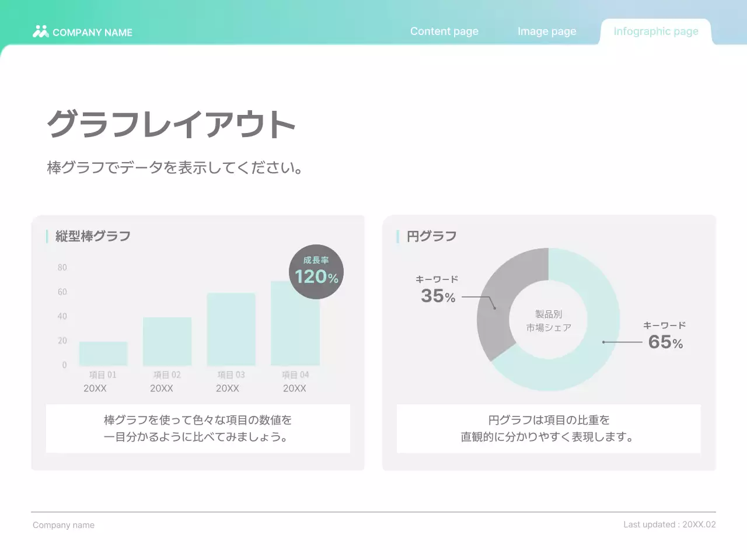Click the 縦型棒グラフ section marker
The image size is (747, 560).
pyautogui.click(x=47, y=236)
